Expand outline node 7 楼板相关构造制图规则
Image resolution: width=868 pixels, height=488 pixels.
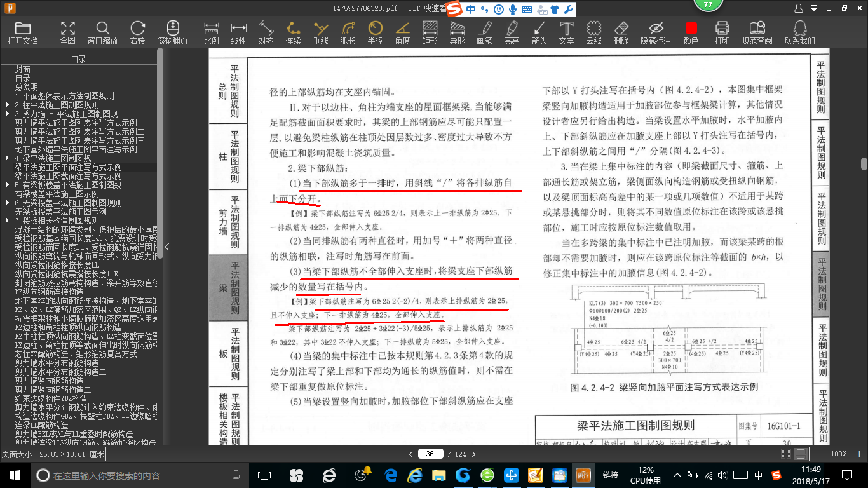pyautogui.click(x=7, y=220)
